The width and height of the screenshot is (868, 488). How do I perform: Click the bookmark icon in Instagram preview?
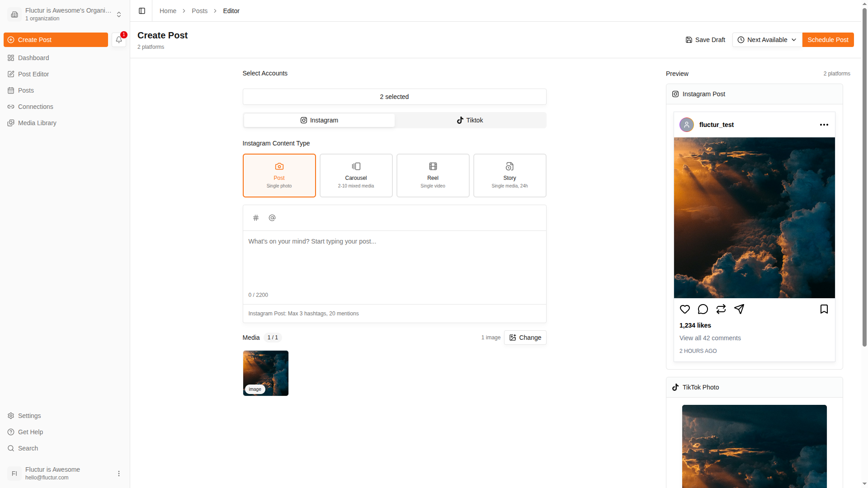[x=824, y=309]
